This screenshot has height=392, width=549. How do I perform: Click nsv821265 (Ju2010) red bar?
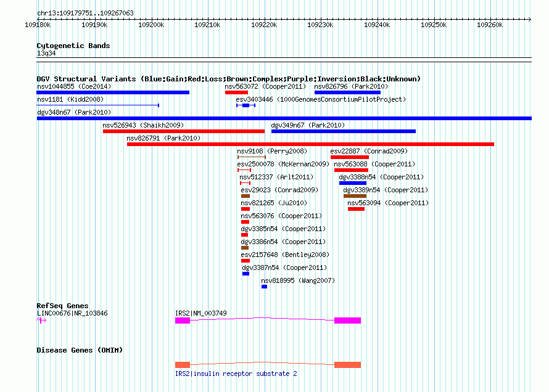(246, 209)
